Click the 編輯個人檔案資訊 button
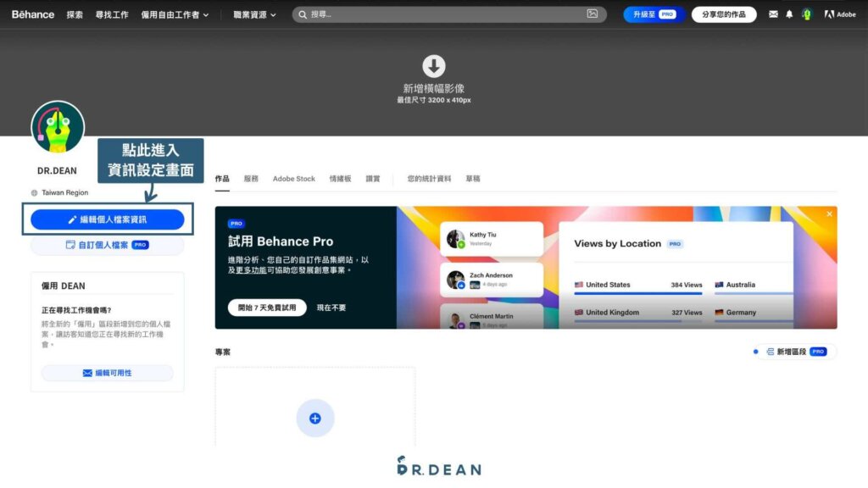The width and height of the screenshot is (868, 488). click(x=108, y=219)
